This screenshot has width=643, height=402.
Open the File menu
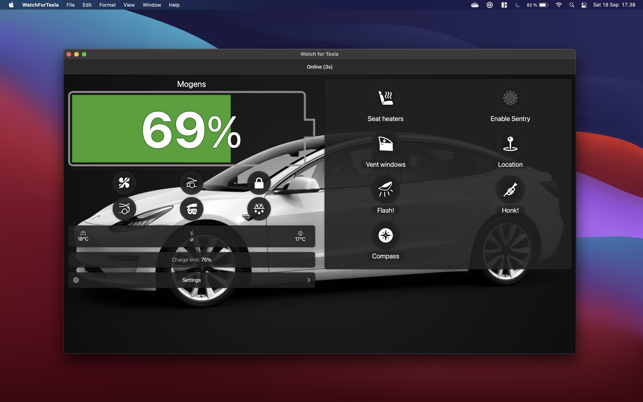click(71, 5)
